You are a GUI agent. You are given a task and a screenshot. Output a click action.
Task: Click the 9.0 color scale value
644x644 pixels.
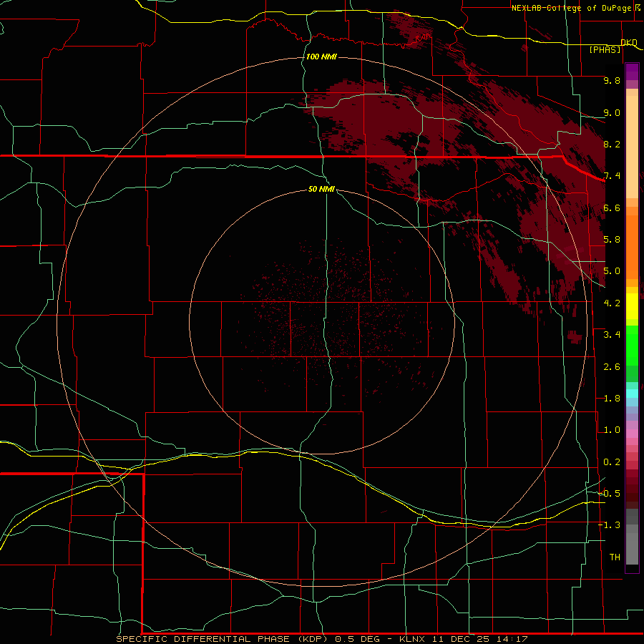[x=612, y=112]
